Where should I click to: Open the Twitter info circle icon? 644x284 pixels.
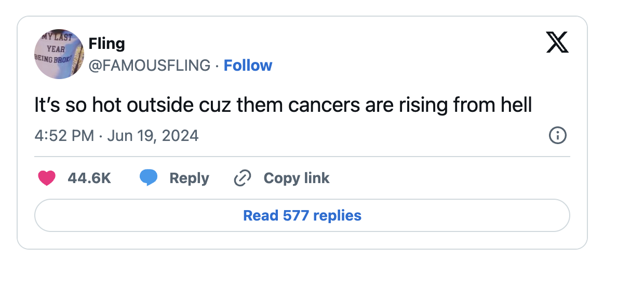pyautogui.click(x=557, y=136)
